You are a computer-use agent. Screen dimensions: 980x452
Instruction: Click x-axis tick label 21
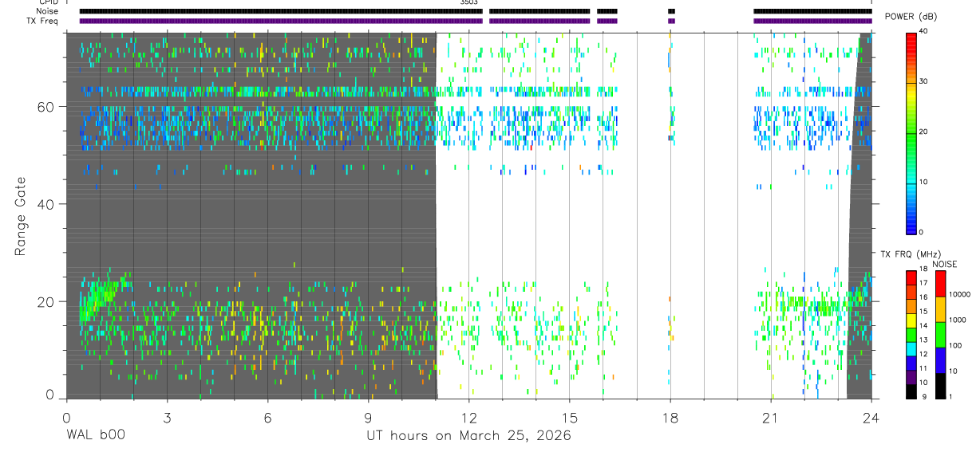pos(771,417)
